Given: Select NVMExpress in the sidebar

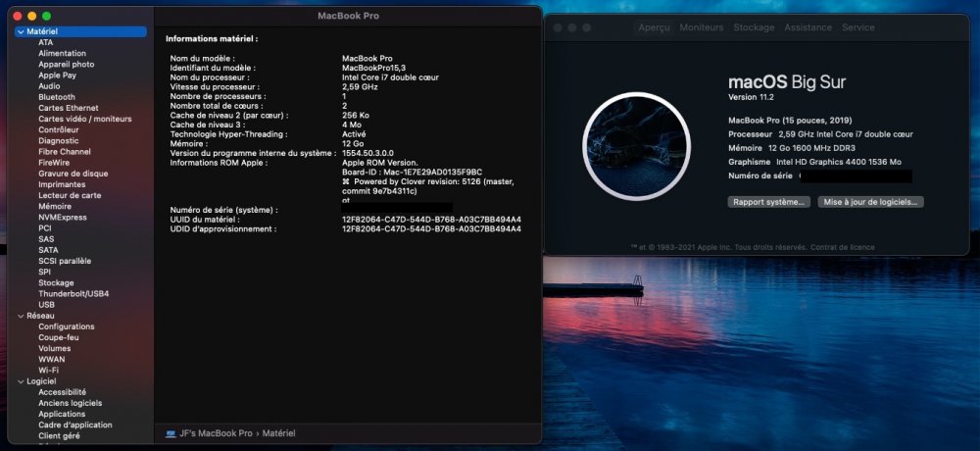Looking at the screenshot, I should pyautogui.click(x=63, y=218).
